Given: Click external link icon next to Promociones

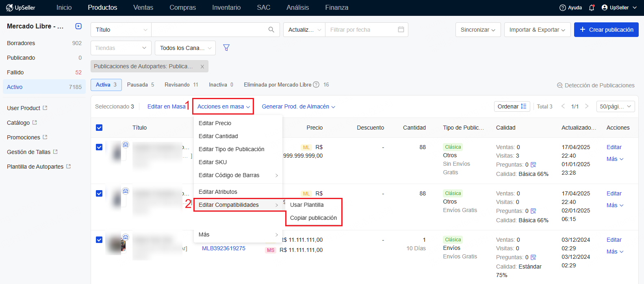Looking at the screenshot, I should pos(45,137).
